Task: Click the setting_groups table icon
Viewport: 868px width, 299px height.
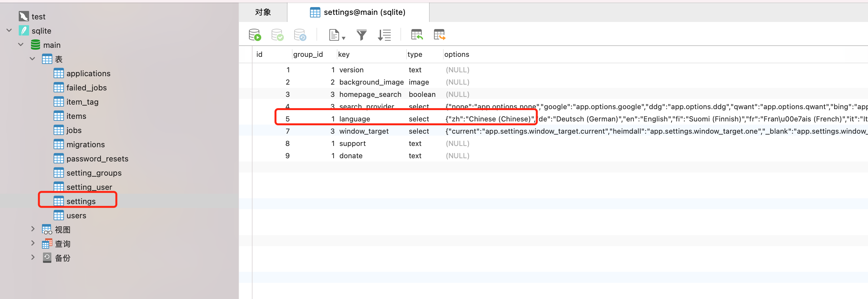Action: click(x=59, y=173)
